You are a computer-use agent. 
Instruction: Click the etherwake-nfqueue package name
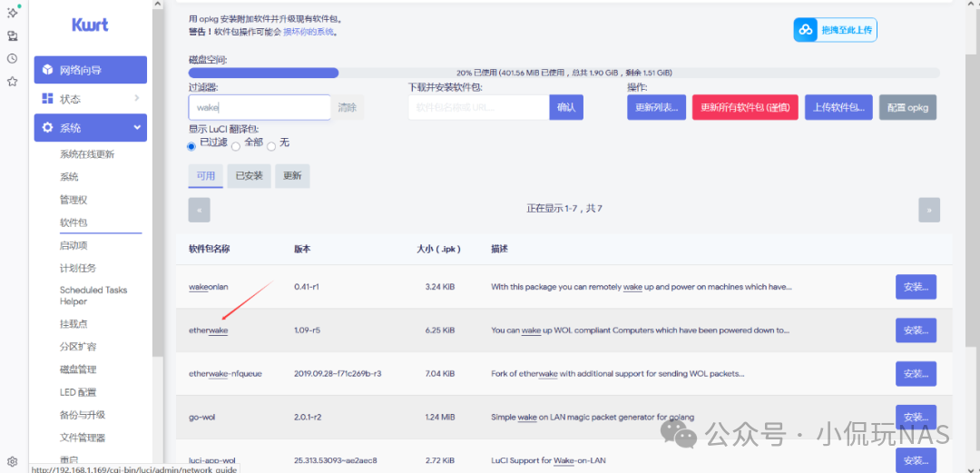225,373
